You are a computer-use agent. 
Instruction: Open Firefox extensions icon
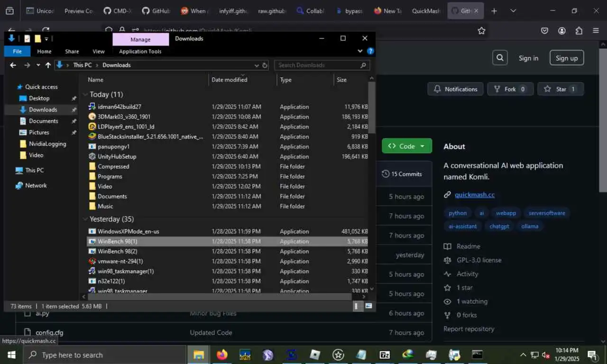[x=579, y=31]
